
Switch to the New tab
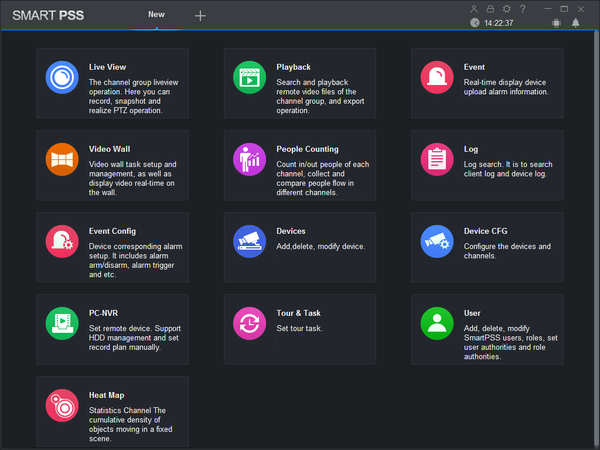[x=157, y=15]
